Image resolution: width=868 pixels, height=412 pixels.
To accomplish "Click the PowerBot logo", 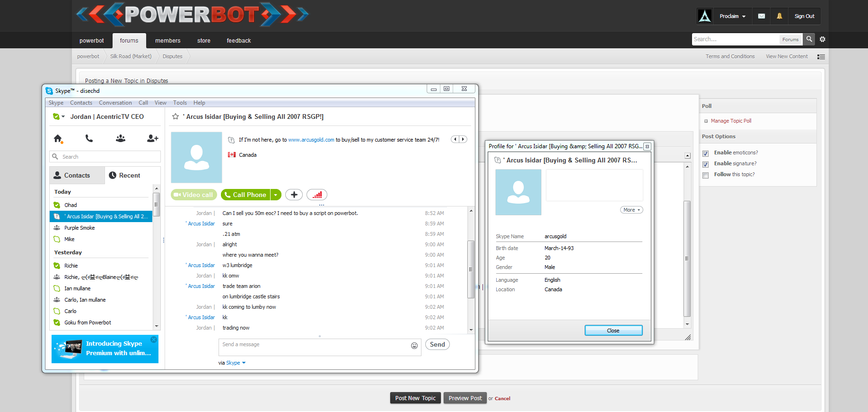I will [x=193, y=14].
